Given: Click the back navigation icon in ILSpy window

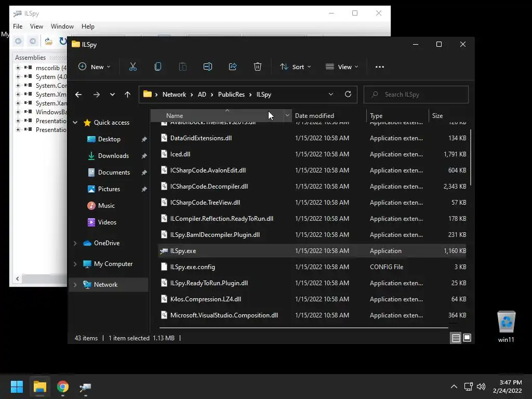Looking at the screenshot, I should coord(18,42).
